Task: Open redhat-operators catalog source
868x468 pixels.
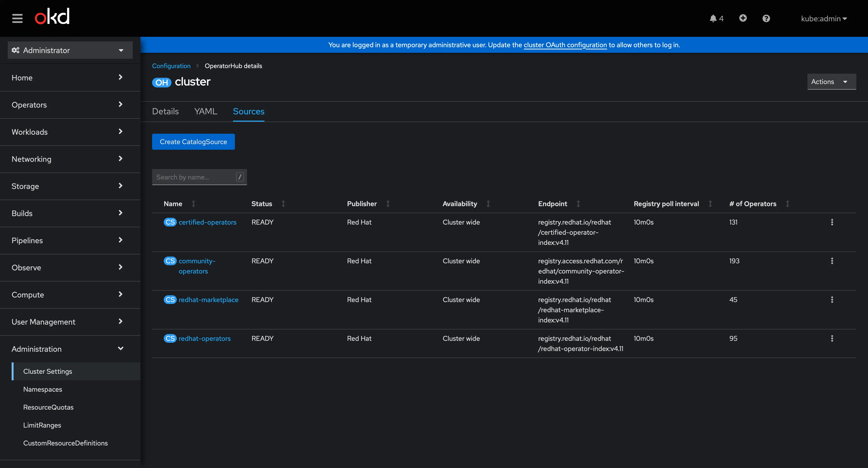Action: (x=205, y=338)
